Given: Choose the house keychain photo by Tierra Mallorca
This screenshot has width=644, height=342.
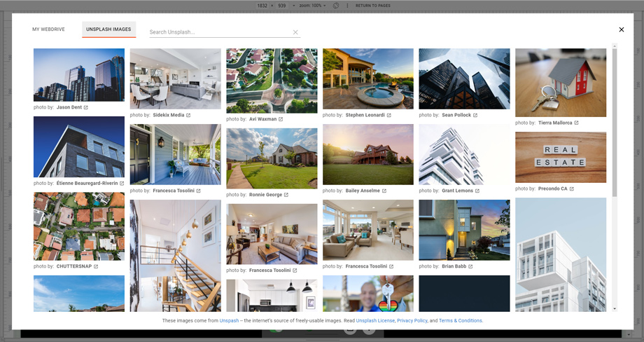Looking at the screenshot, I should point(561,82).
